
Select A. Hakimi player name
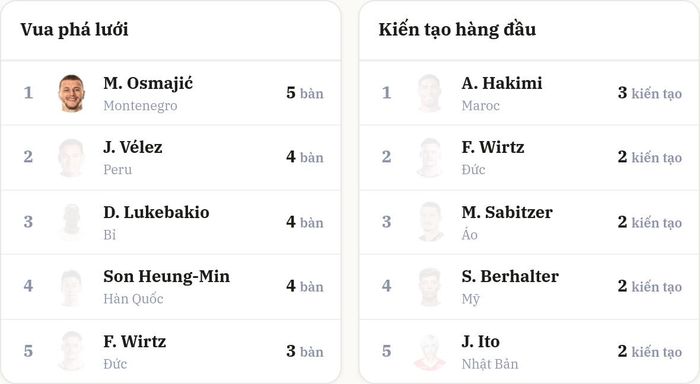[x=502, y=83]
